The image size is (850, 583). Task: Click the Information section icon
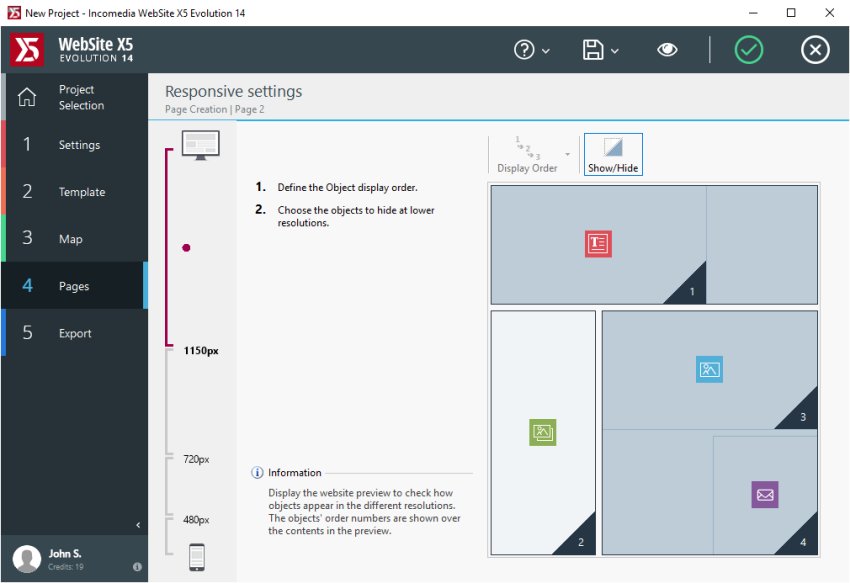coord(257,473)
